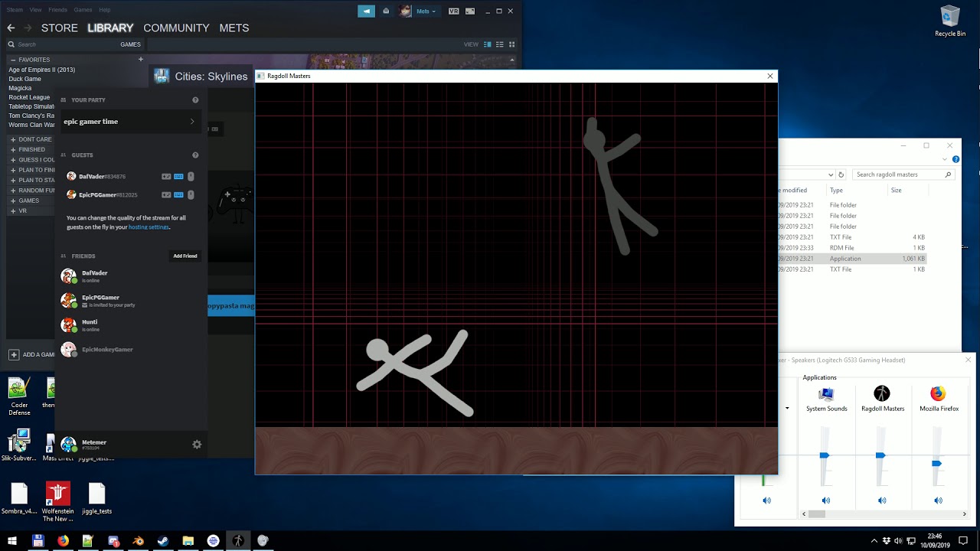The image size is (980, 551).
Task: Open the Recycle Bin desktop icon
Action: 950,21
